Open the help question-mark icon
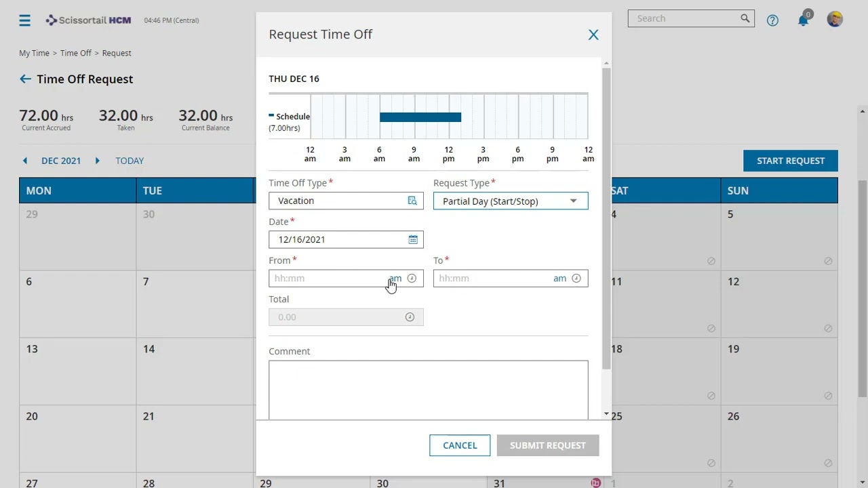868x488 pixels. point(772,20)
